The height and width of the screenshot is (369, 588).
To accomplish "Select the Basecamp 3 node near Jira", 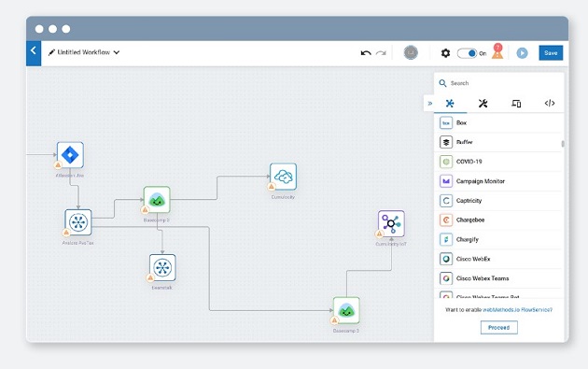I will click(x=157, y=199).
